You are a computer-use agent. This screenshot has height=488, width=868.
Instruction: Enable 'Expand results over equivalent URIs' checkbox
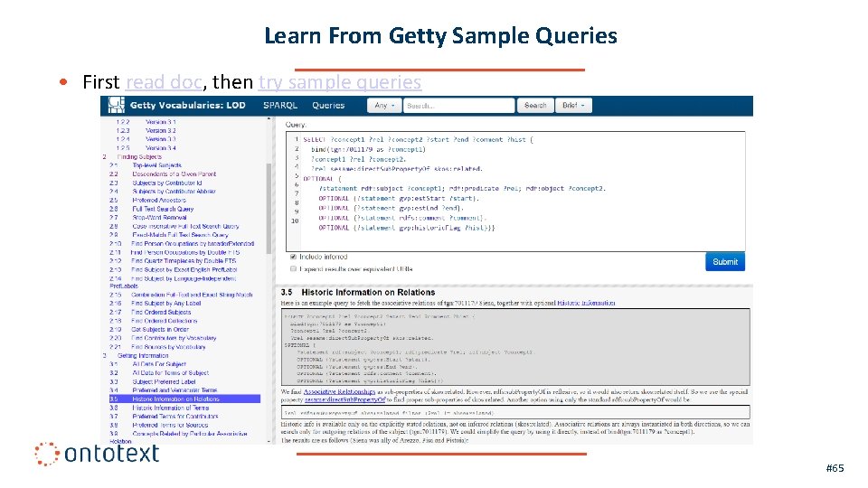293,269
